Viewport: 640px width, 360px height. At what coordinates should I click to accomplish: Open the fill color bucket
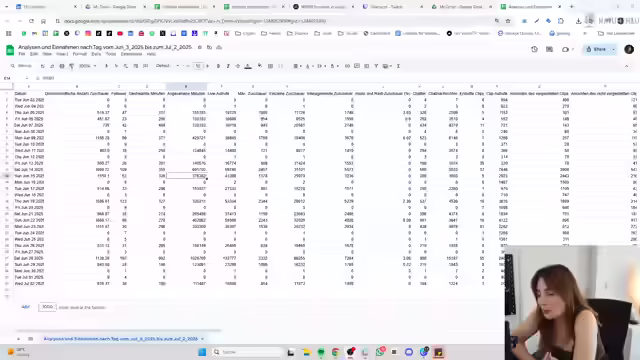[x=260, y=66]
